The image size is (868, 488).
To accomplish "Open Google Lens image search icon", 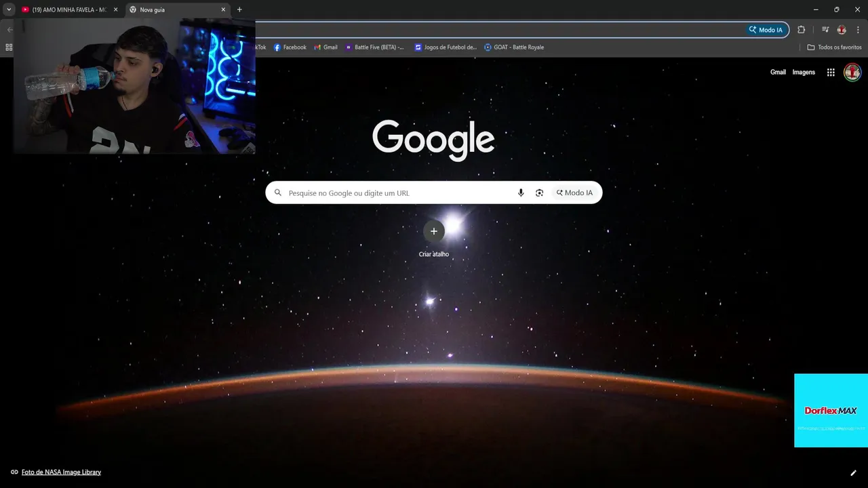I will (x=539, y=193).
